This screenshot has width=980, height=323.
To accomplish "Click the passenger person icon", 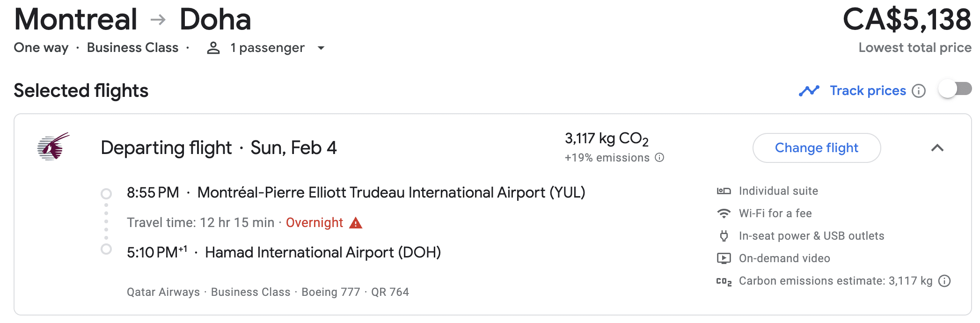I will (213, 48).
